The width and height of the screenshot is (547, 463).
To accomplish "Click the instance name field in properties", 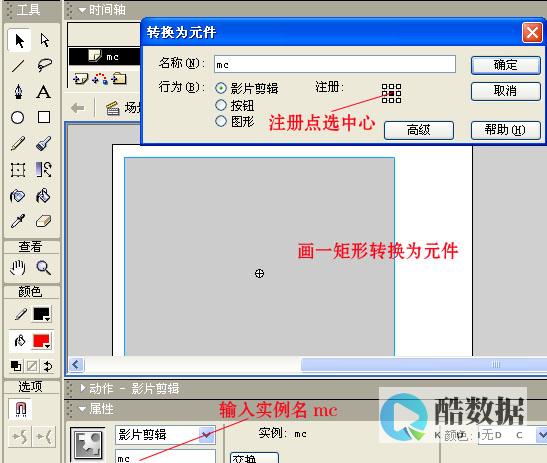I will point(165,456).
